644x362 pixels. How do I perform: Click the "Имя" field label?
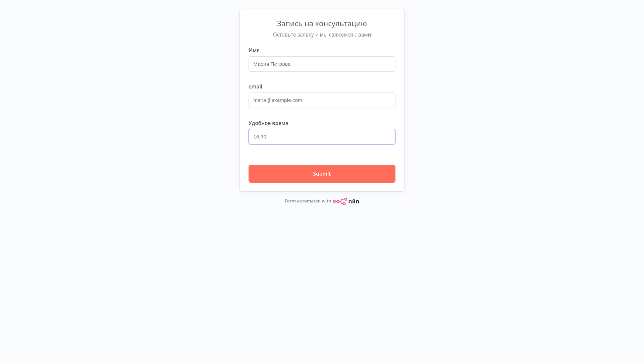click(x=254, y=50)
